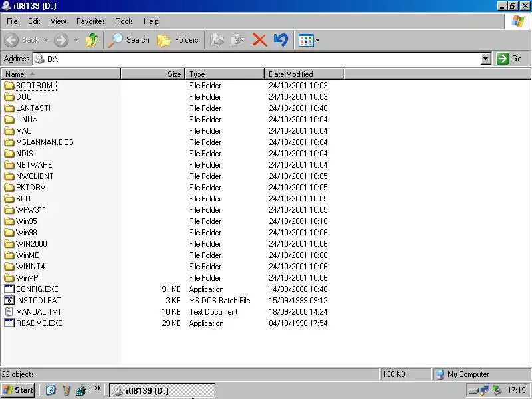Select the INSTODI.BAT batch file icon

click(x=9, y=301)
